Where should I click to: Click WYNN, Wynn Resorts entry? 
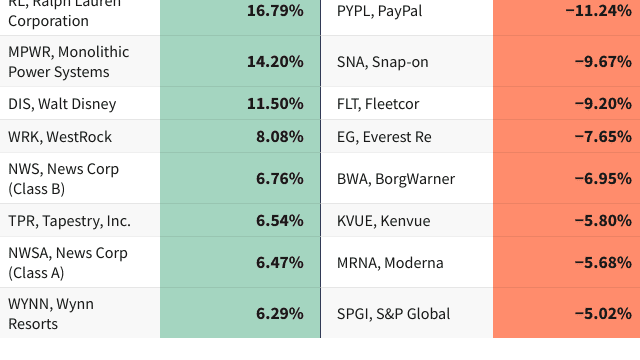pyautogui.click(x=51, y=314)
